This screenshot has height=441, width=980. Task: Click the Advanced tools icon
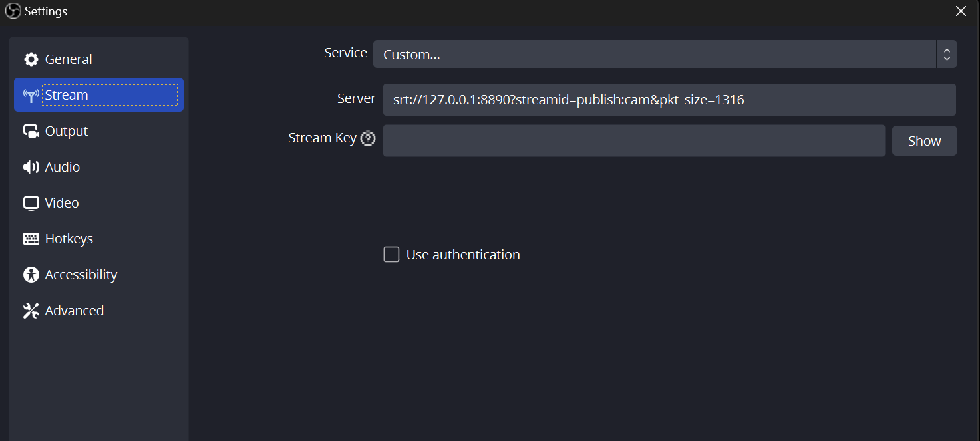(31, 311)
